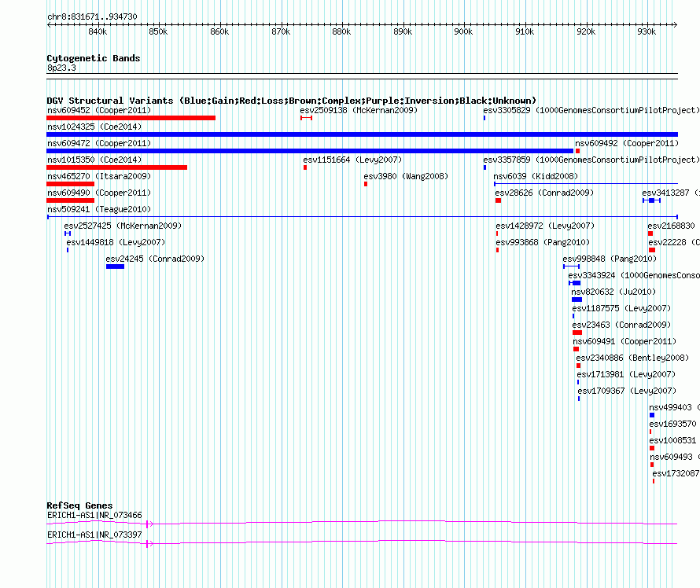Click the esv3413287 blue glyph
The width and height of the screenshot is (700, 588).
click(x=651, y=200)
